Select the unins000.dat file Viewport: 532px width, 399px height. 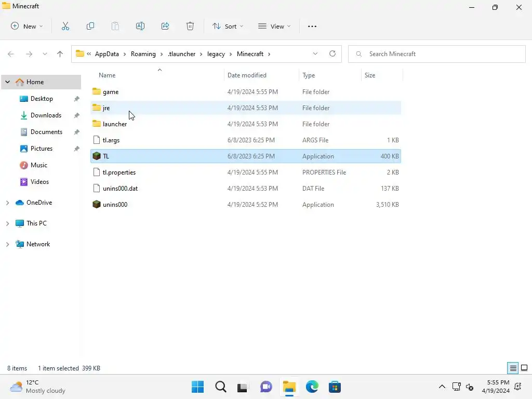246,188
